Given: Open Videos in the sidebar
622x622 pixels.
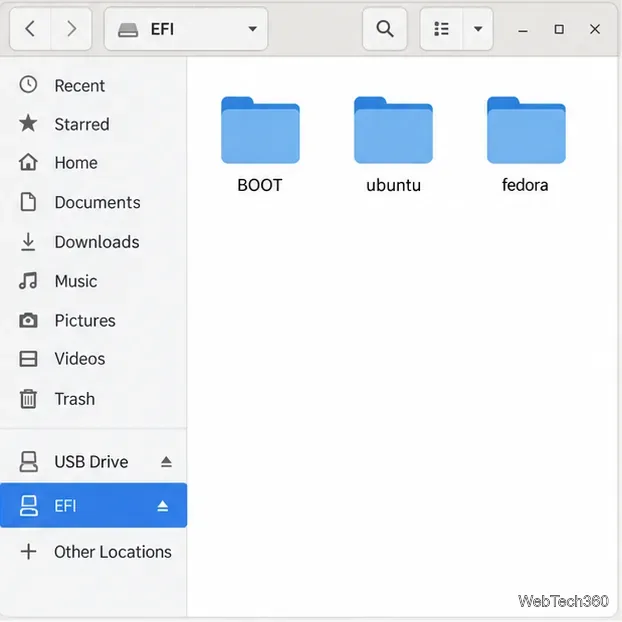Looking at the screenshot, I should (x=93, y=359).
